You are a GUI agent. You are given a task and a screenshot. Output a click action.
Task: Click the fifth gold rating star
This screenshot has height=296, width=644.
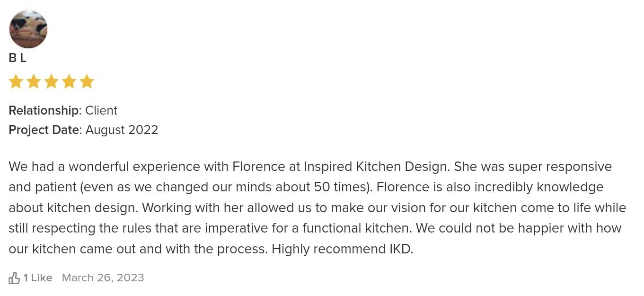tap(87, 81)
